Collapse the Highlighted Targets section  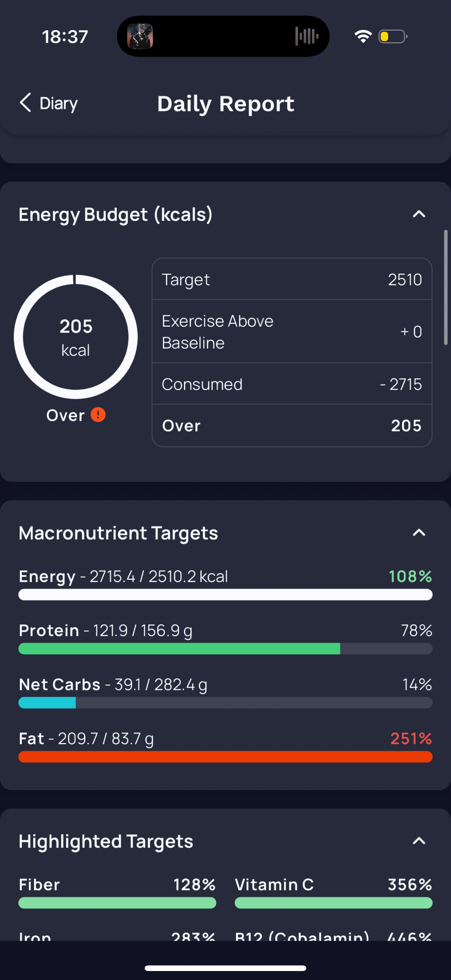point(418,841)
